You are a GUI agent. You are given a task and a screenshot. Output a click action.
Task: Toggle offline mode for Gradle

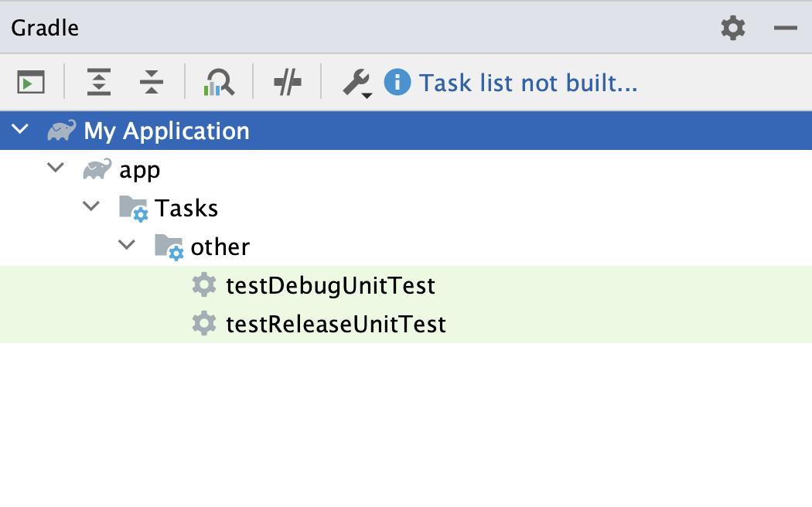click(286, 82)
